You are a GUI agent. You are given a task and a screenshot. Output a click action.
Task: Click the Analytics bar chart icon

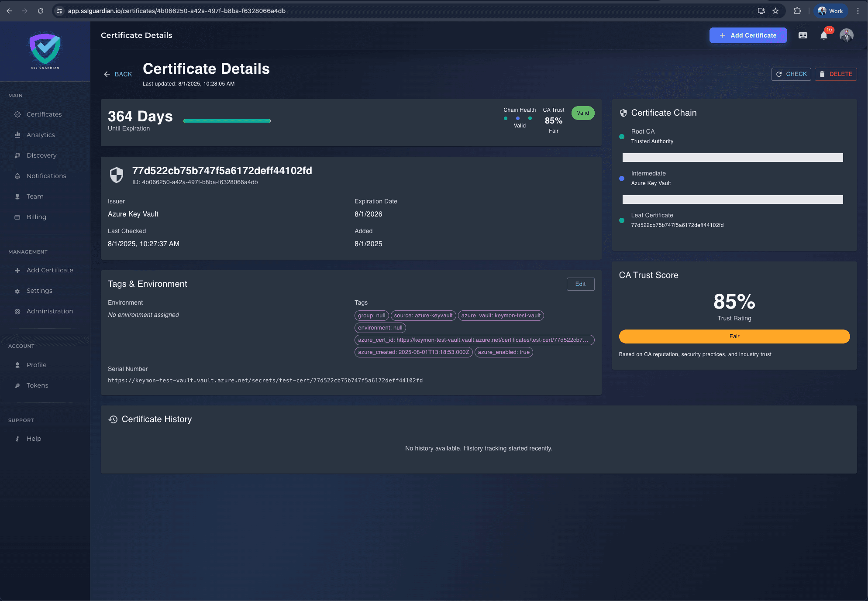click(17, 135)
